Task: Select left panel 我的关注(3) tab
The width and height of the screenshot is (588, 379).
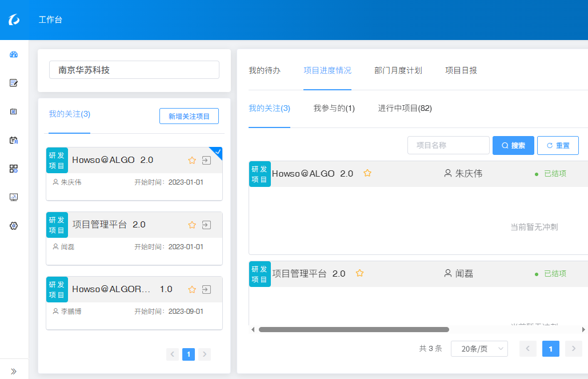Action: (x=69, y=114)
